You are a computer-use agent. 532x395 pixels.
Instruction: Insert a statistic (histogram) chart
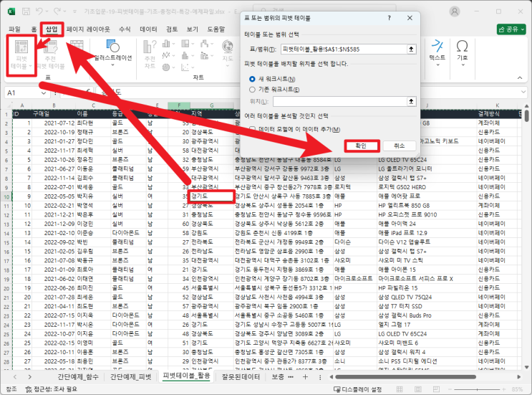pyautogui.click(x=185, y=55)
